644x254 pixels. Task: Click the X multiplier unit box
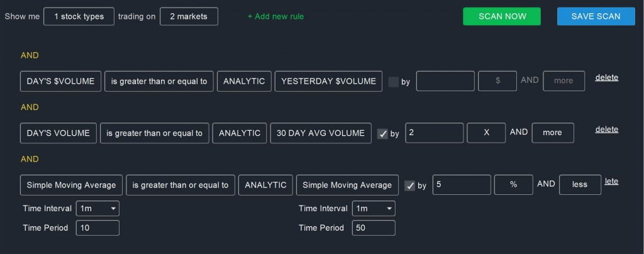486,133
